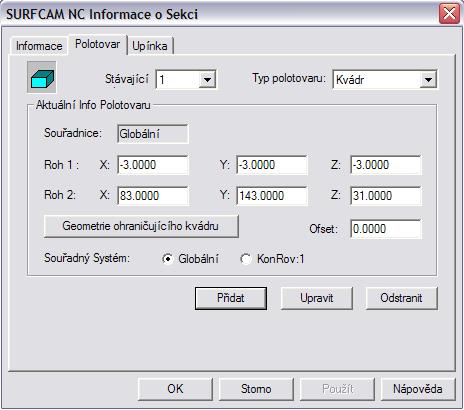Cancel with the Storno button
Screen dimensions: 464x410
256,389
